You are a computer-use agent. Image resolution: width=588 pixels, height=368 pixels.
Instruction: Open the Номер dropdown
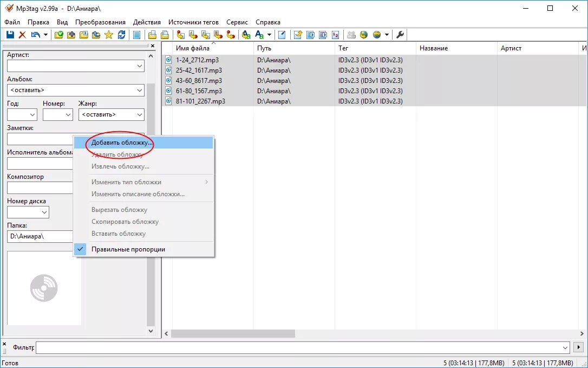click(68, 115)
